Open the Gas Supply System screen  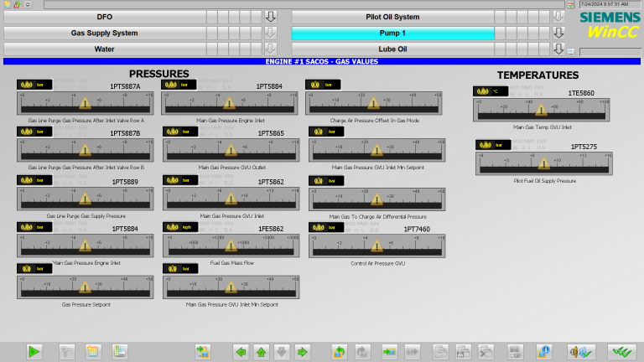103,33
